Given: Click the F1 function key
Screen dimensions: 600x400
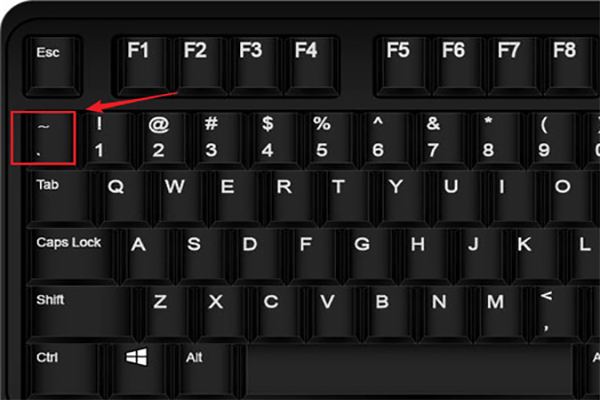Looking at the screenshot, I should [142, 65].
